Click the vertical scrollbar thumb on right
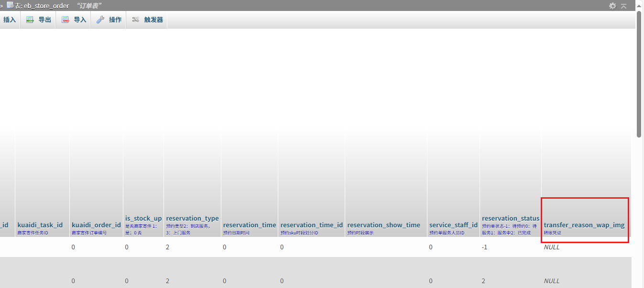Image resolution: width=644 pixels, height=288 pixels. 639,74
